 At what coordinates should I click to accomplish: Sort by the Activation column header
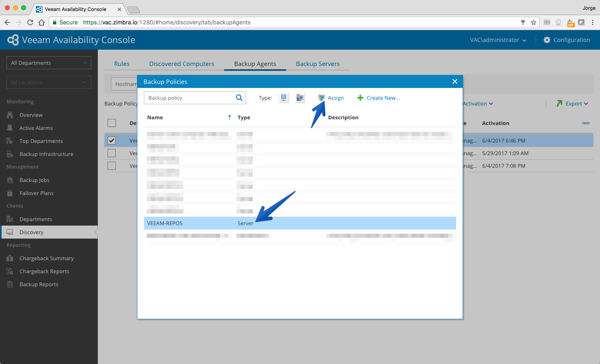point(496,123)
